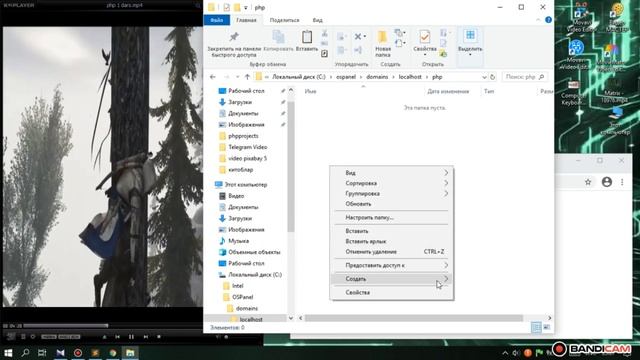Switch to the Вид ribbon tab

pyautogui.click(x=317, y=20)
